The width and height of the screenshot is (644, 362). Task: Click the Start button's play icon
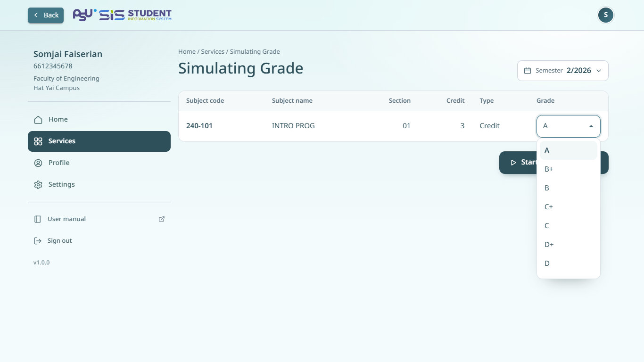513,163
